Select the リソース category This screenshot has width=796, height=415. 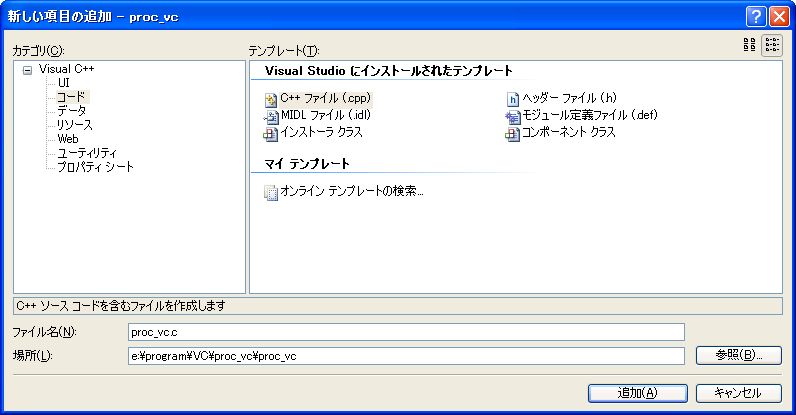click(75, 125)
